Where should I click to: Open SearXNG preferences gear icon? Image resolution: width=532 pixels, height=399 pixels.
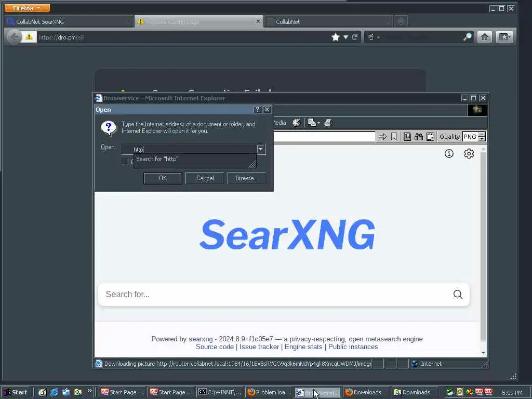469,154
